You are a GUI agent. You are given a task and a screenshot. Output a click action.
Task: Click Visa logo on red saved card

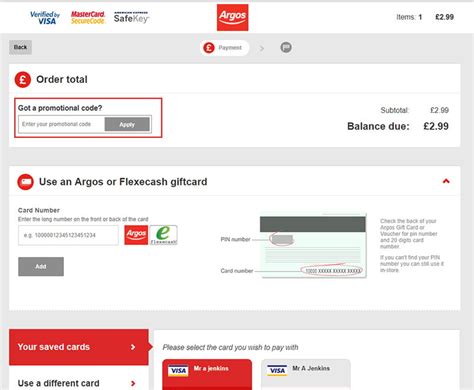(x=178, y=371)
